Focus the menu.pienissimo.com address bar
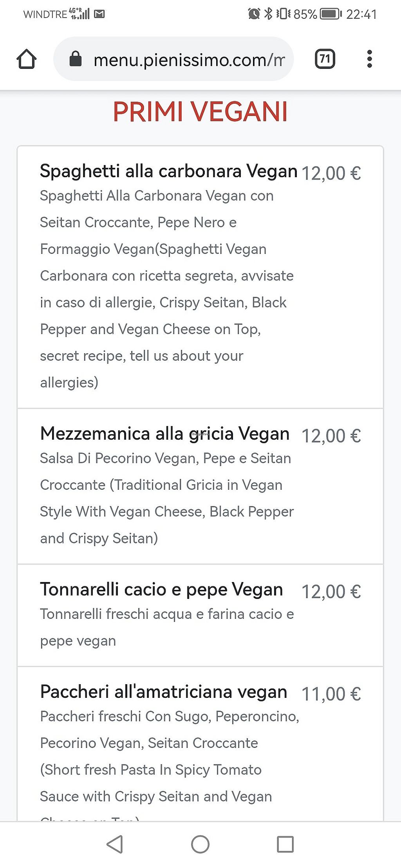The height and width of the screenshot is (868, 401). (x=189, y=60)
